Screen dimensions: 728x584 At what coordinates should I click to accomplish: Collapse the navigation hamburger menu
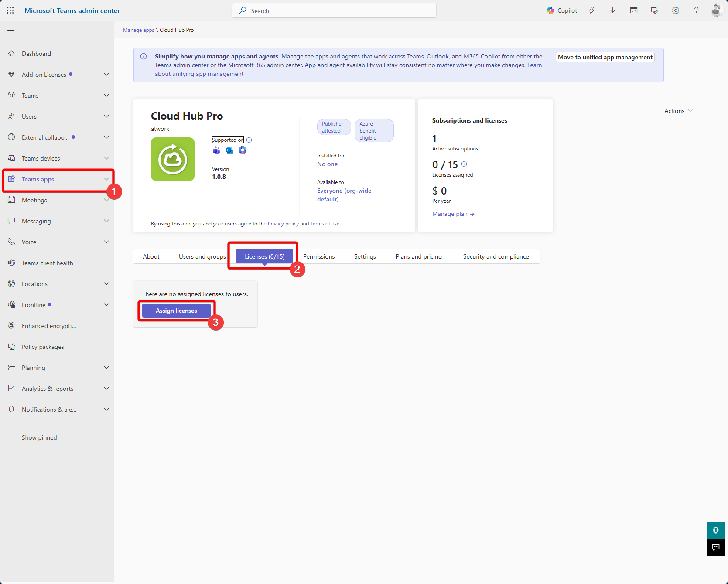point(11,32)
